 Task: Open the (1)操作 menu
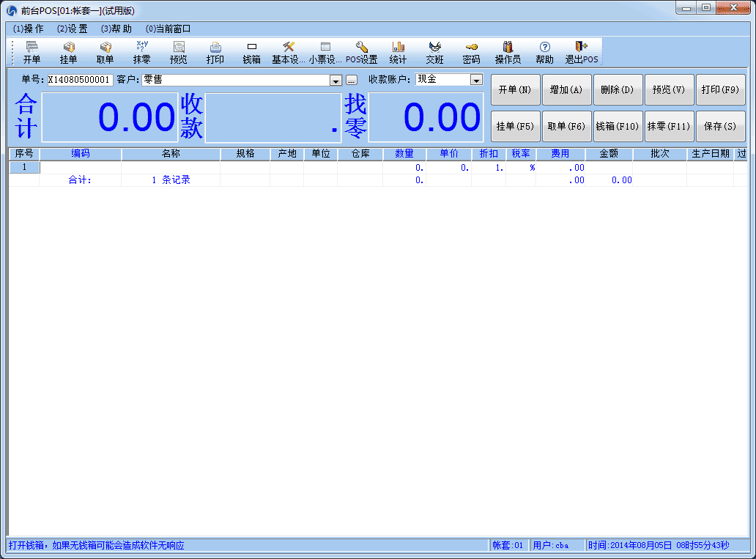29,29
